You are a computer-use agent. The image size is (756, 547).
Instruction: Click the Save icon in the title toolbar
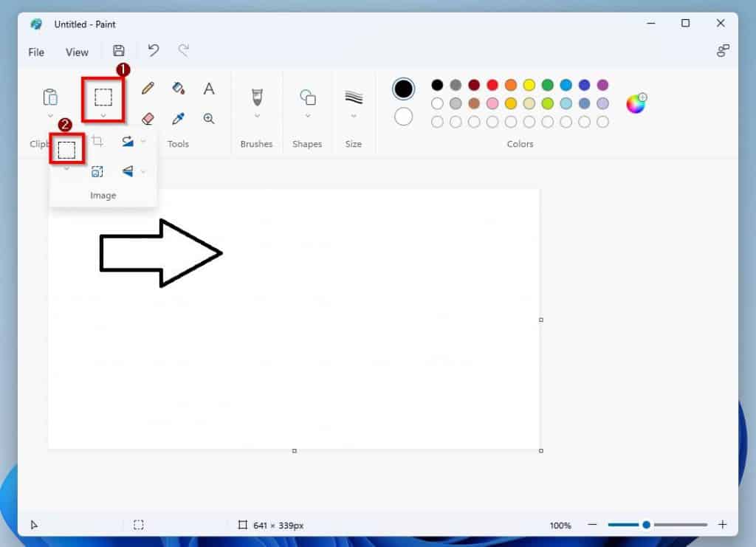pyautogui.click(x=119, y=51)
